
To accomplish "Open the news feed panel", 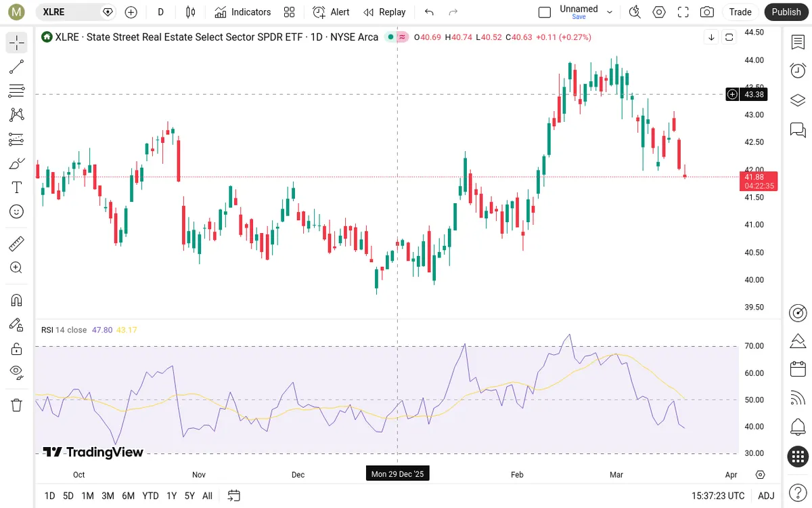I will tap(798, 398).
